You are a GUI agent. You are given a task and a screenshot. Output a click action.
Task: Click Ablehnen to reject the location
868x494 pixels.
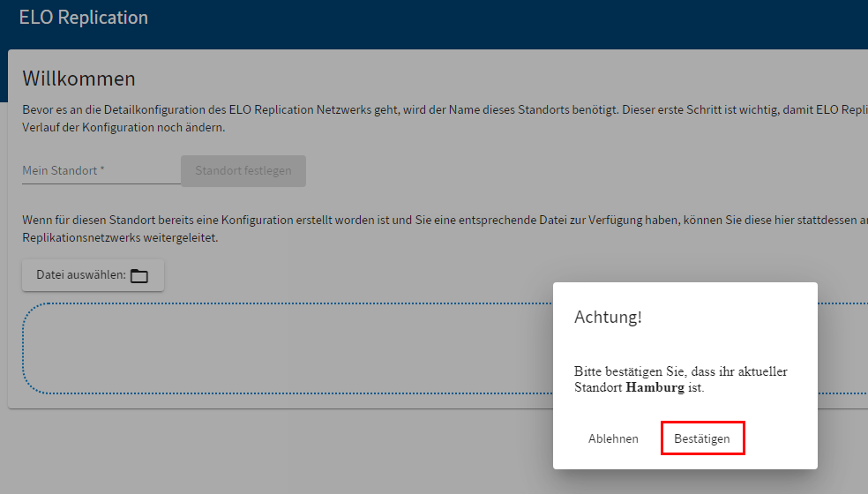(613, 438)
